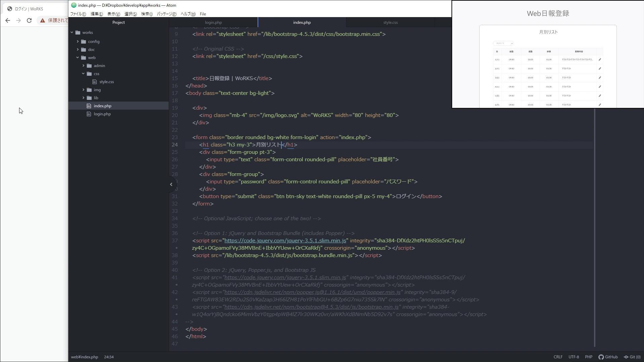Collapse the works project root chevron
Viewport: 644px width, 362px height.
pyautogui.click(x=72, y=33)
